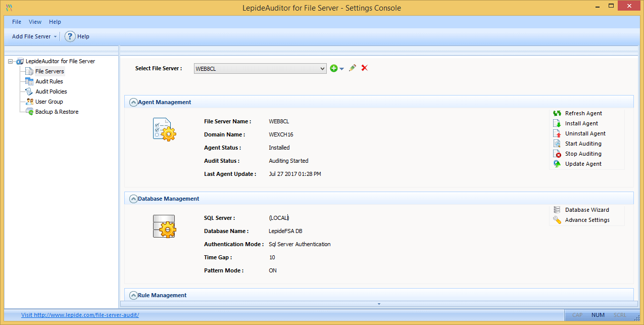This screenshot has height=325, width=644.
Task: Click the green Add File Server plus icon
Action: [x=333, y=68]
